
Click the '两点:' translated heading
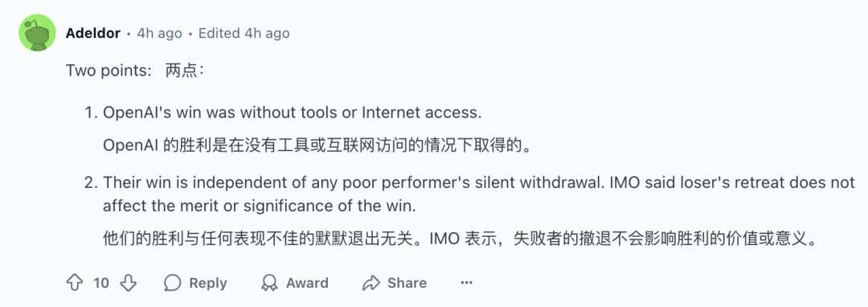click(186, 71)
